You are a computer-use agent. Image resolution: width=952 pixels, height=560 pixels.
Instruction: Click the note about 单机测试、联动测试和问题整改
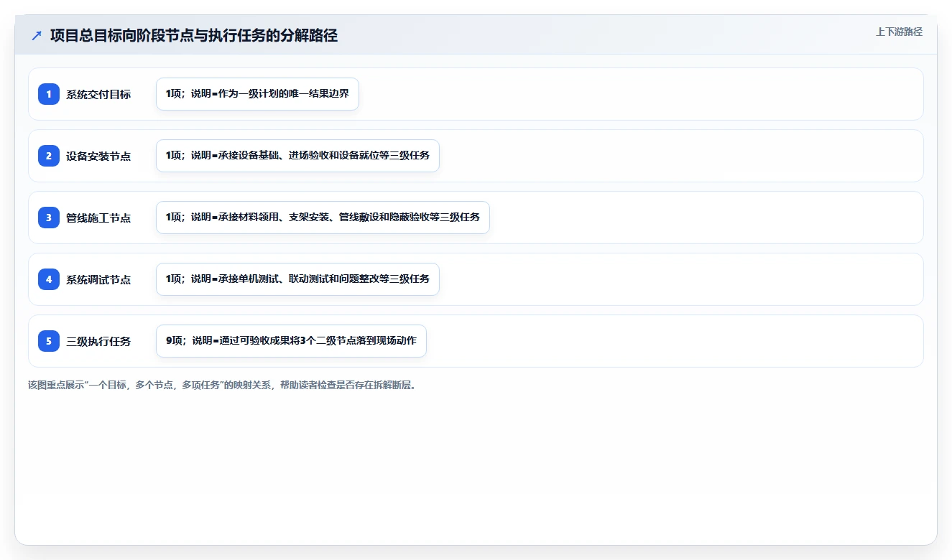tap(297, 279)
